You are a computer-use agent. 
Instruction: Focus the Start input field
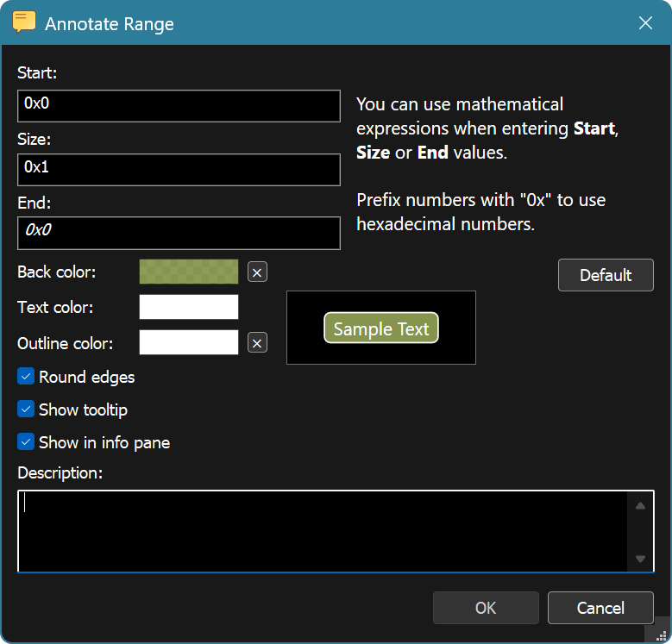click(179, 106)
